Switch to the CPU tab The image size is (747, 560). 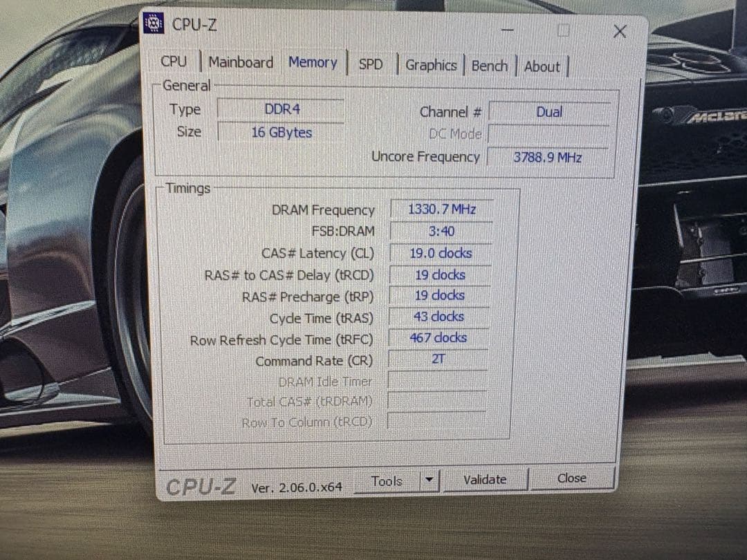pos(174,62)
